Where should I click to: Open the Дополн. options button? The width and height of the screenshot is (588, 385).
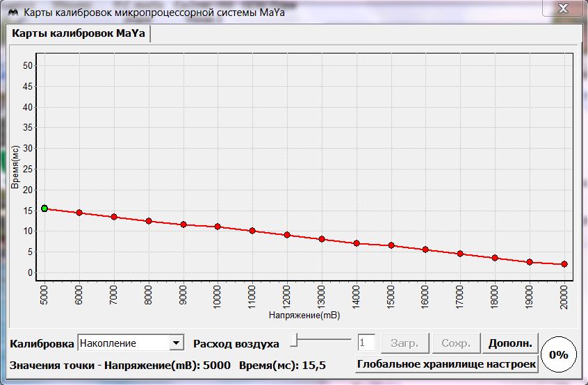click(510, 343)
